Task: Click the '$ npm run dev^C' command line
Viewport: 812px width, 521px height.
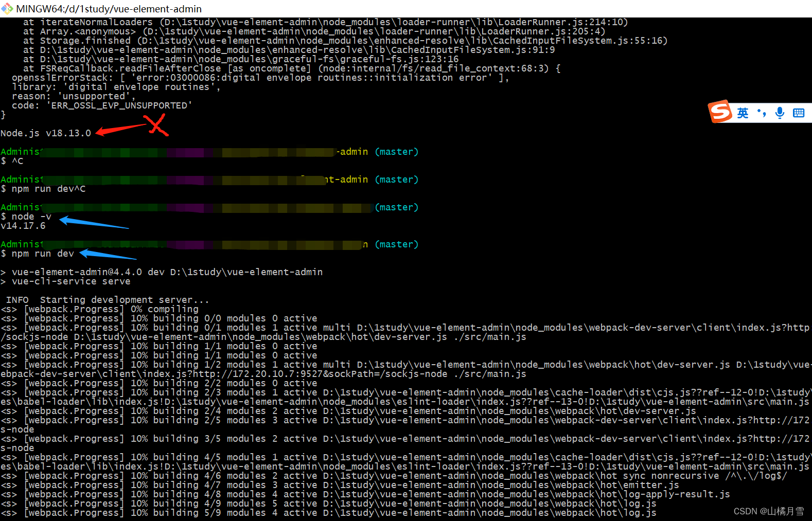Action: pyautogui.click(x=43, y=189)
